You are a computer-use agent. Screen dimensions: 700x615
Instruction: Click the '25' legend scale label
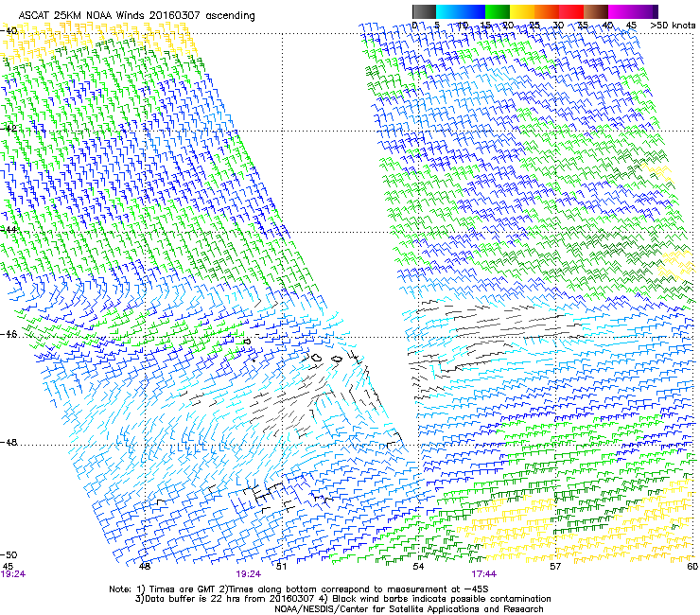click(x=534, y=25)
